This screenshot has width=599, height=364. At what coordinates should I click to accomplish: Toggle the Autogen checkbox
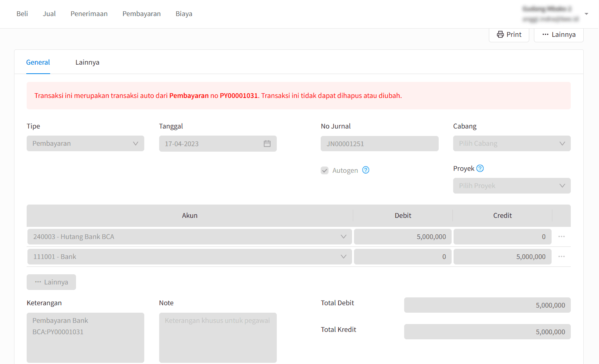tap(325, 170)
